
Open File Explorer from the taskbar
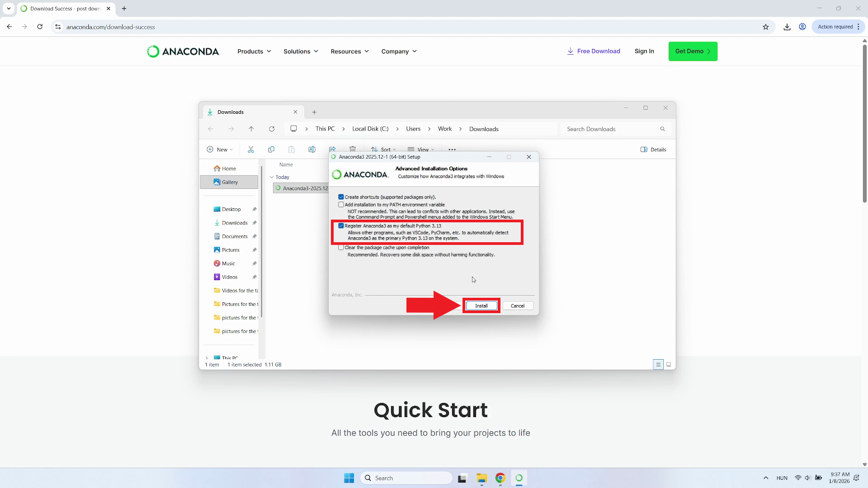point(481,478)
